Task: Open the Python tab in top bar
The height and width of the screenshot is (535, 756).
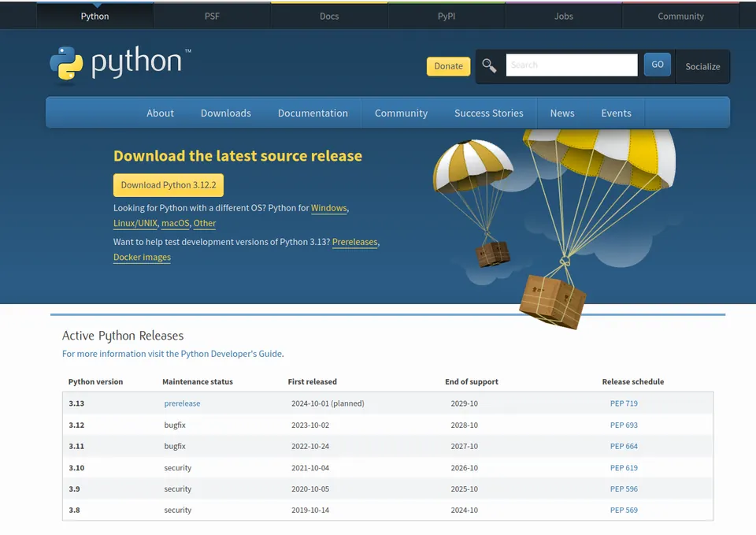Action: pos(95,16)
